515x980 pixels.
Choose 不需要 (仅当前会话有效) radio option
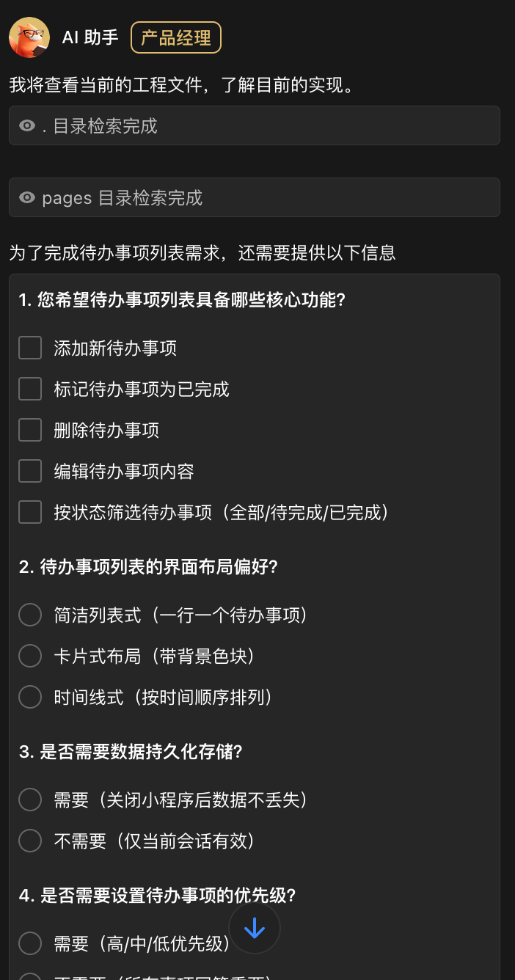30,841
